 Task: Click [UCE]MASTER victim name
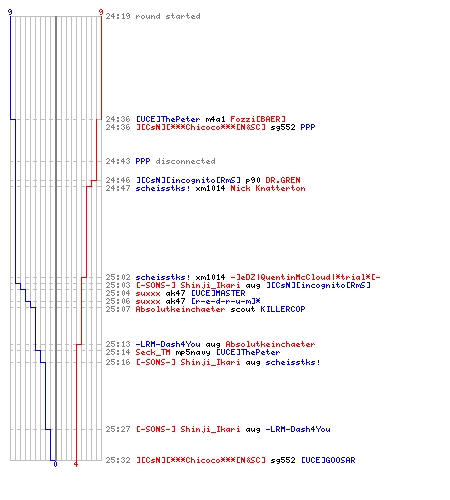(218, 293)
